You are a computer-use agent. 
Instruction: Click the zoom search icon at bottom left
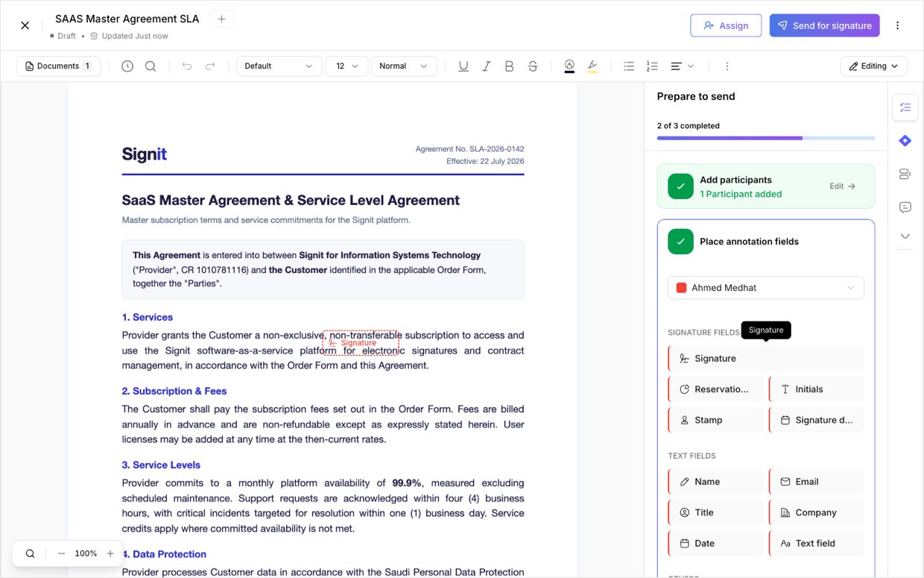pos(30,553)
